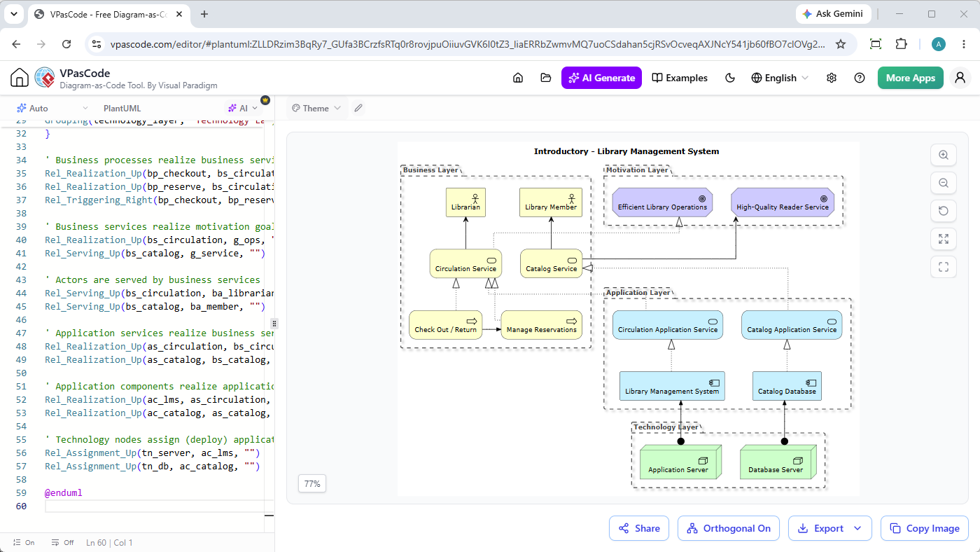Click the Chrome profile avatar A
This screenshot has width=980, height=552.
coord(939,44)
